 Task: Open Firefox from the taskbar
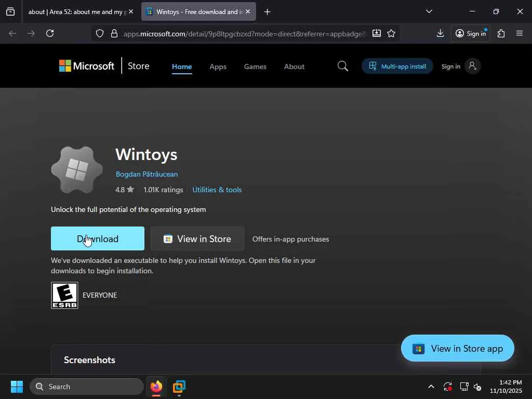[x=156, y=387]
